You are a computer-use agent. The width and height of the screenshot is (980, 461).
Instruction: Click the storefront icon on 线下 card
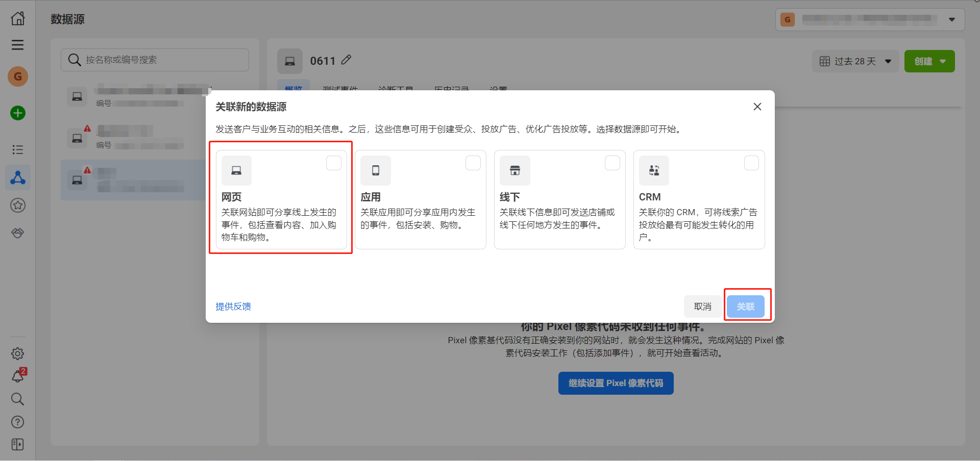pos(515,170)
